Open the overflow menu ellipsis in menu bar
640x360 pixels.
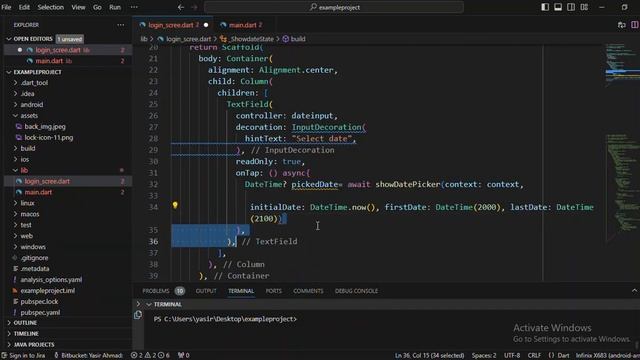134,7
